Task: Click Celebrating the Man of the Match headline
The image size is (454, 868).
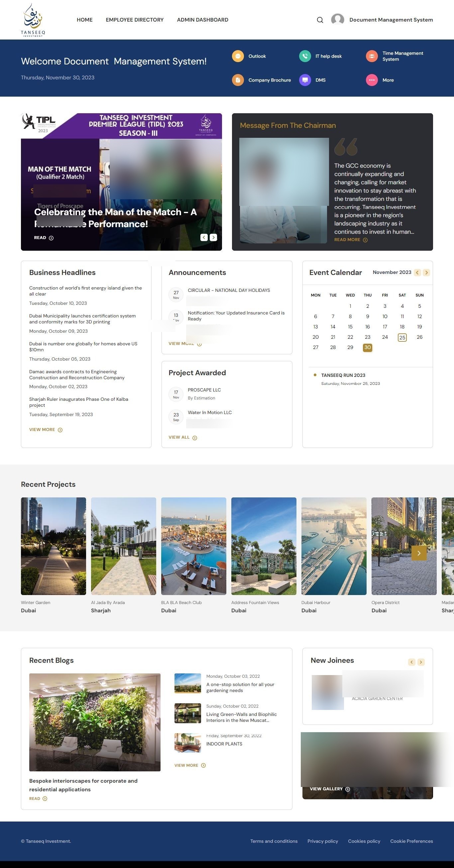Action: pyautogui.click(x=115, y=218)
